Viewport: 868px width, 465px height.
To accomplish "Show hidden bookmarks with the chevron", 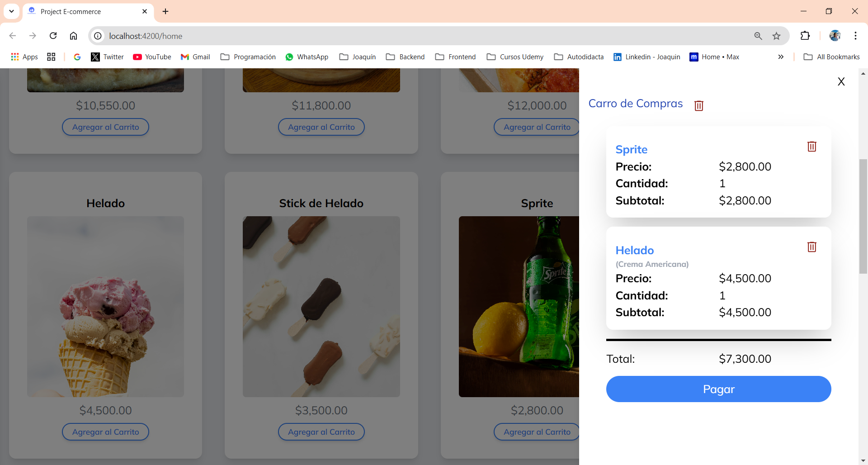I will coord(781,57).
